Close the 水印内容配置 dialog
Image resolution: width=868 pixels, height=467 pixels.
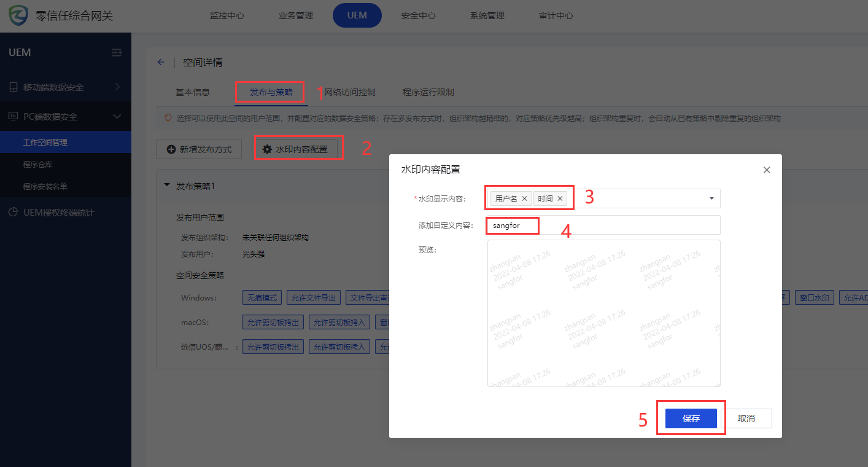pos(767,170)
